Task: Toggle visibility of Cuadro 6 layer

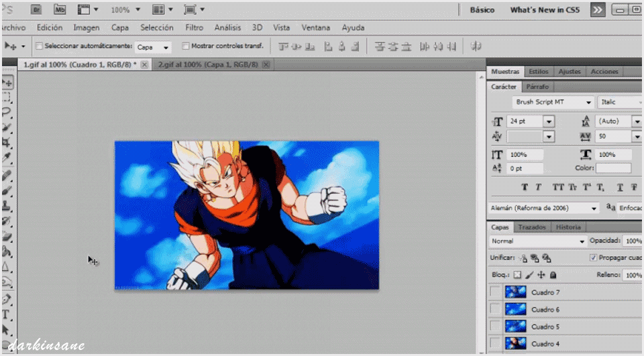Action: point(495,309)
